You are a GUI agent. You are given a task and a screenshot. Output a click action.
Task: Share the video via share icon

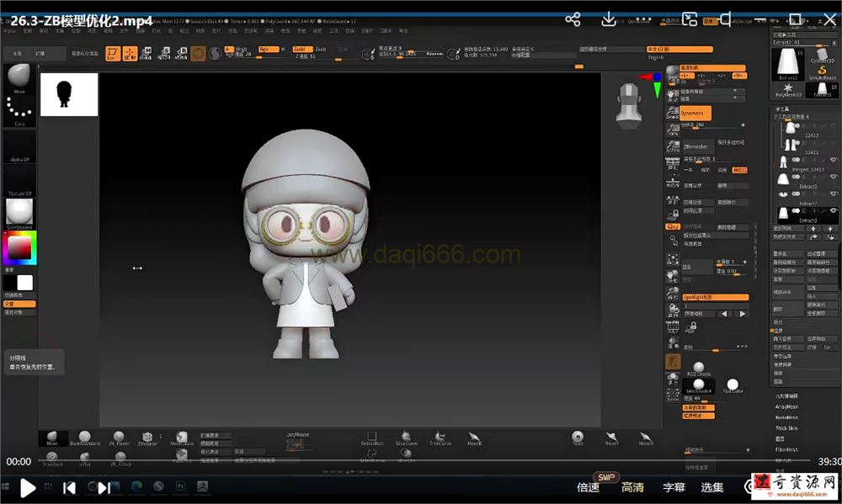pyautogui.click(x=573, y=20)
